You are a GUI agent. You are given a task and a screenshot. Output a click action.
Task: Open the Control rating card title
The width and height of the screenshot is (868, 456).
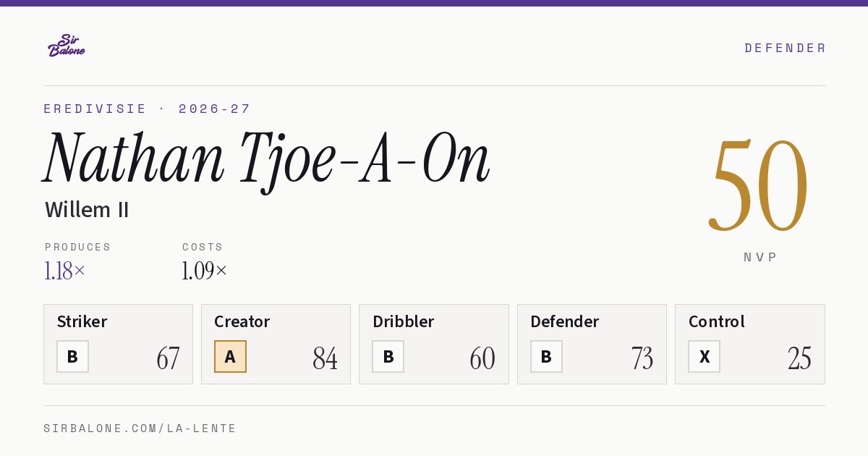click(717, 321)
